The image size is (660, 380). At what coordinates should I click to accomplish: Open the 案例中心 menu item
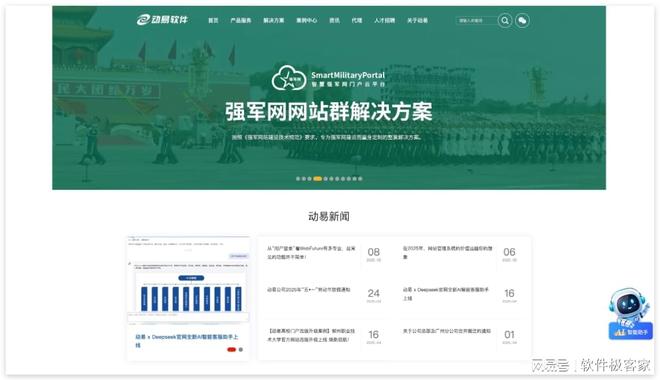click(306, 20)
